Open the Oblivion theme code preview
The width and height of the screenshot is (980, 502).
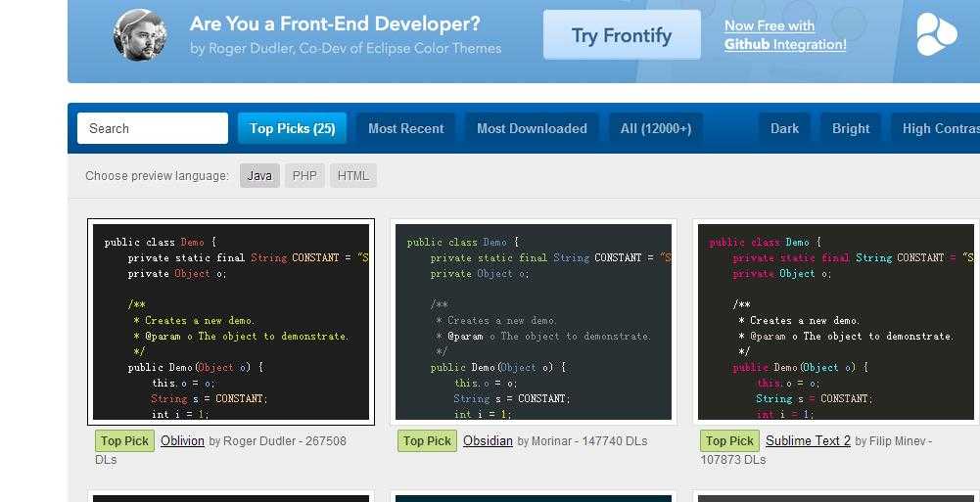click(x=231, y=322)
